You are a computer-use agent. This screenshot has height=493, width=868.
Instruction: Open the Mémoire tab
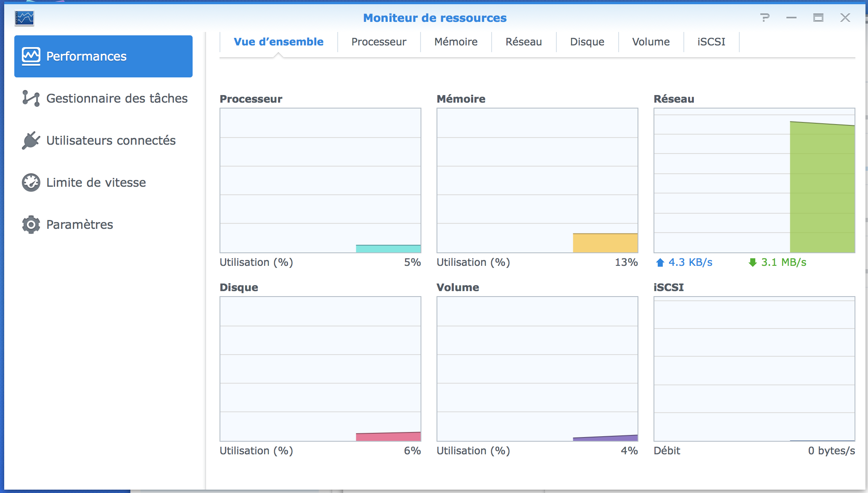click(x=456, y=42)
